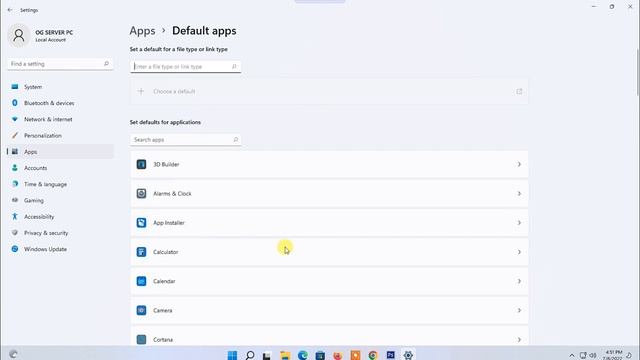
Task: Open 3D Builder defaults
Action: 329,164
